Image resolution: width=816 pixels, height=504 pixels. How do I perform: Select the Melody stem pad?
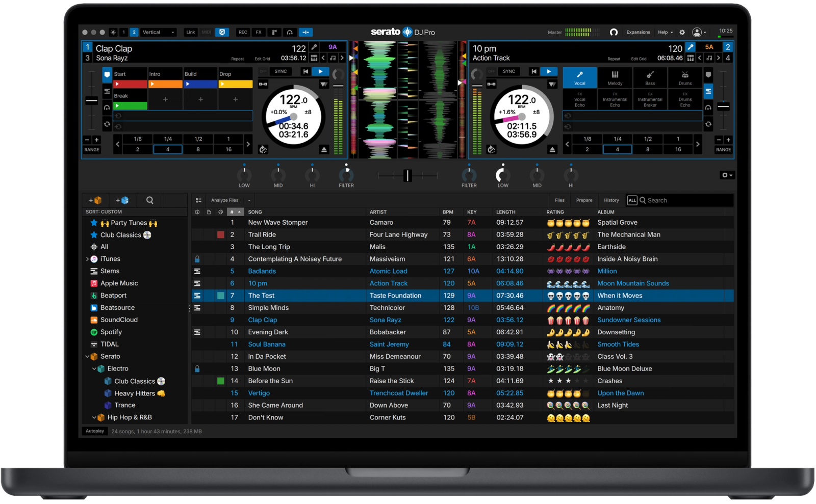(615, 77)
